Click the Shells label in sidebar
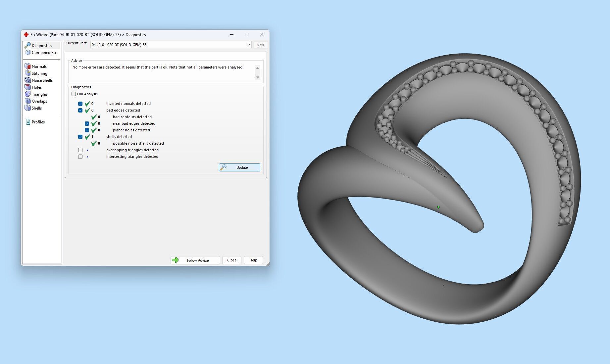The image size is (610, 364). click(x=37, y=108)
